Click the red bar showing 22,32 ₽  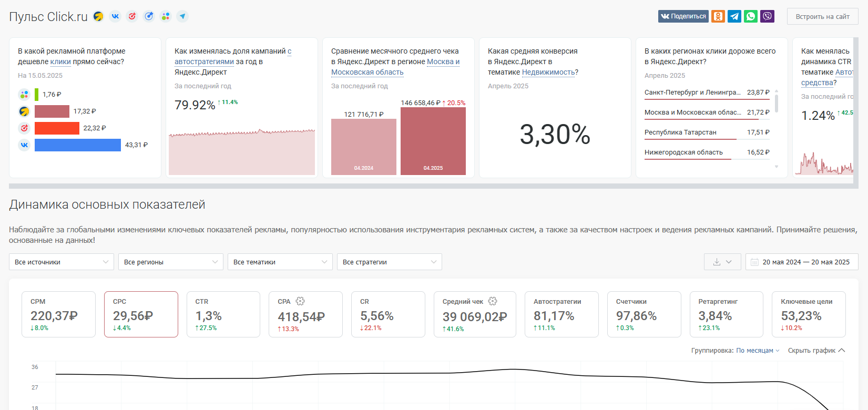coord(57,128)
